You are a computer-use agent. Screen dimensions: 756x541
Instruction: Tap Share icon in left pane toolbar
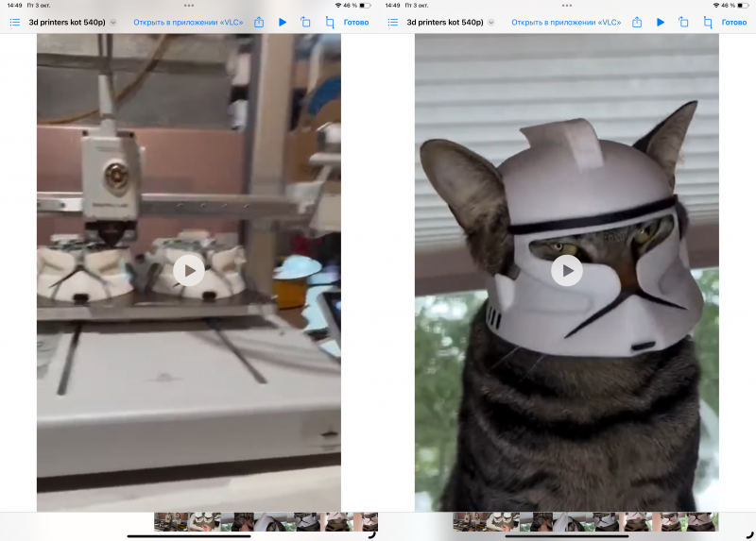(259, 22)
